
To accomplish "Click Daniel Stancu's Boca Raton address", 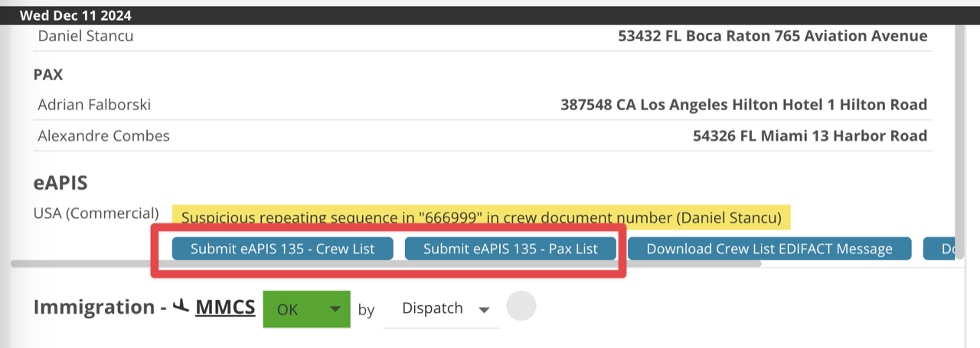I will click(773, 36).
